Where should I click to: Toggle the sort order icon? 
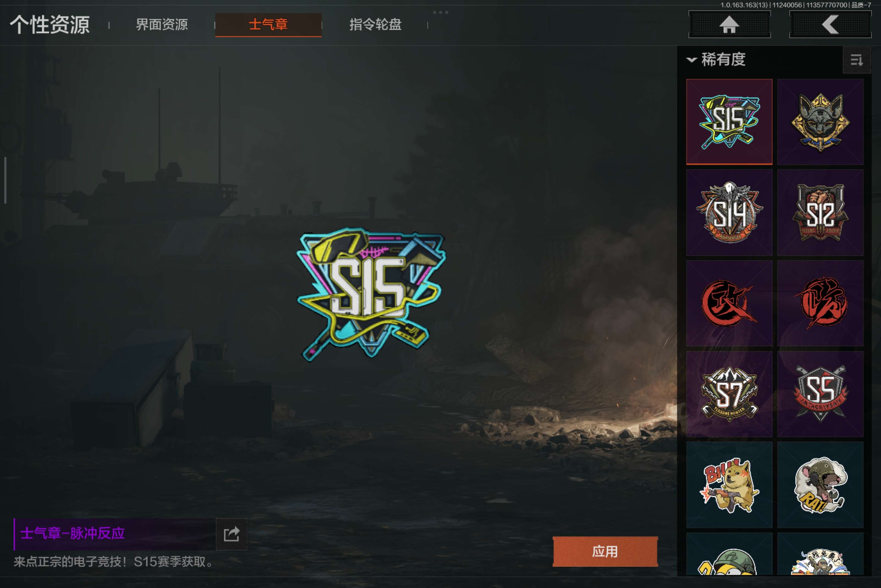[856, 60]
